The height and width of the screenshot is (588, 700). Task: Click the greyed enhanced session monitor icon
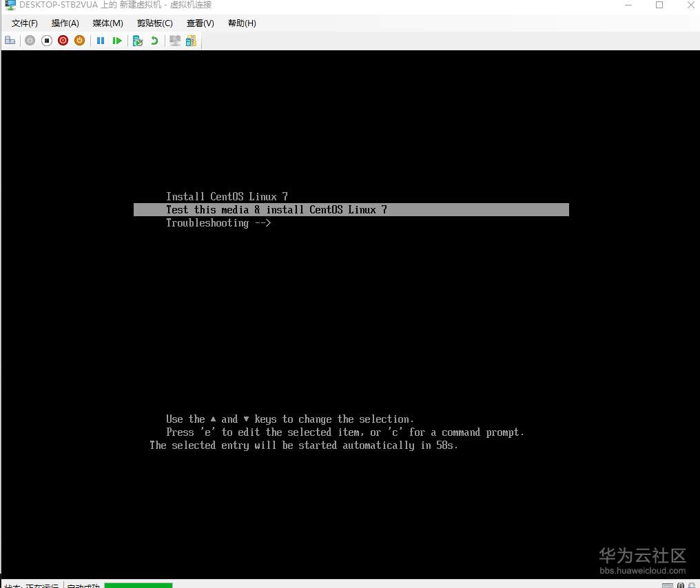(x=175, y=41)
